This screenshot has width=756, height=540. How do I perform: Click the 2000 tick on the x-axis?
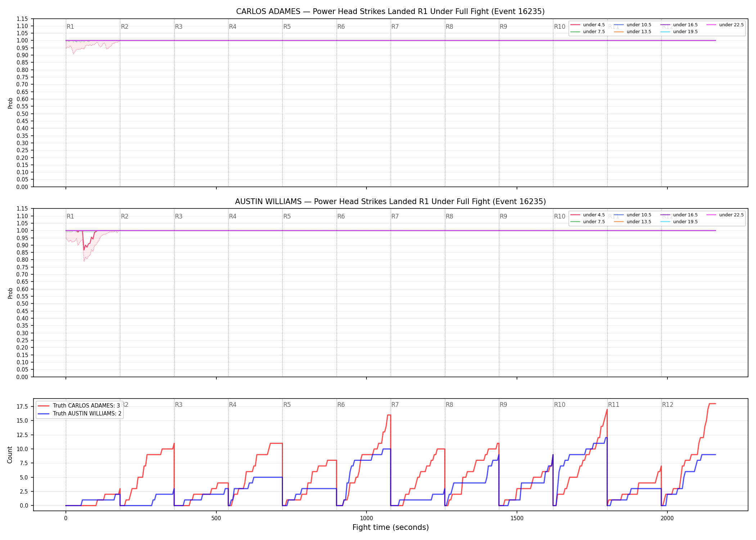pyautogui.click(x=667, y=518)
